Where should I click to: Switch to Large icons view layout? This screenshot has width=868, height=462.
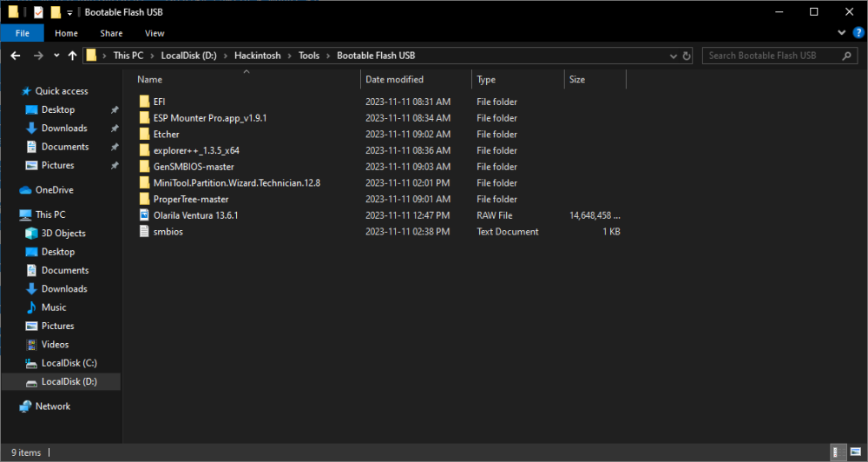point(856,452)
